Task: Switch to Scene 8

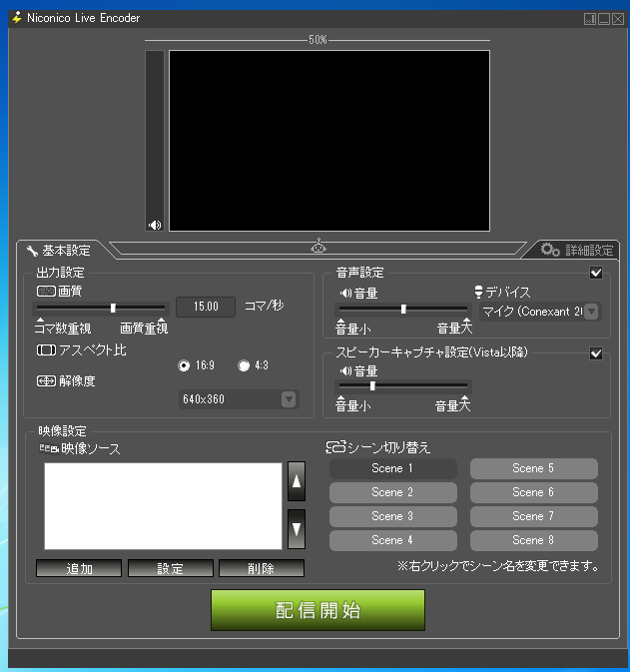Action: (533, 540)
